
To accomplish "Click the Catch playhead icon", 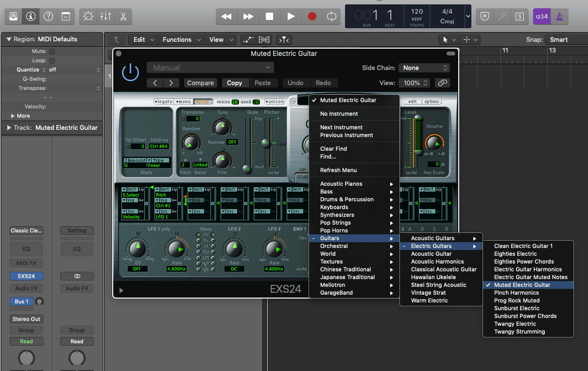I will tap(283, 39).
